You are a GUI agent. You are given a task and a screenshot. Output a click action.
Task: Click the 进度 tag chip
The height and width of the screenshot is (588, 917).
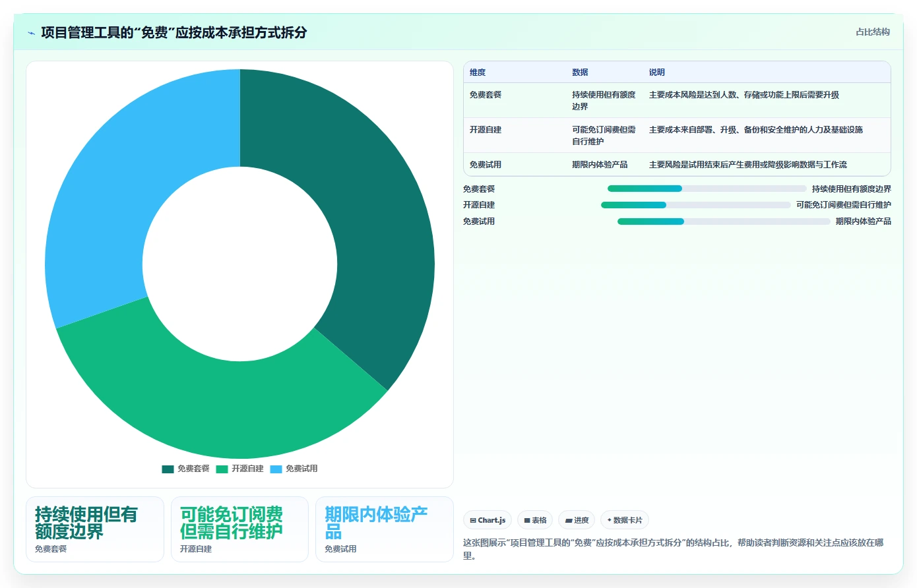click(x=577, y=520)
